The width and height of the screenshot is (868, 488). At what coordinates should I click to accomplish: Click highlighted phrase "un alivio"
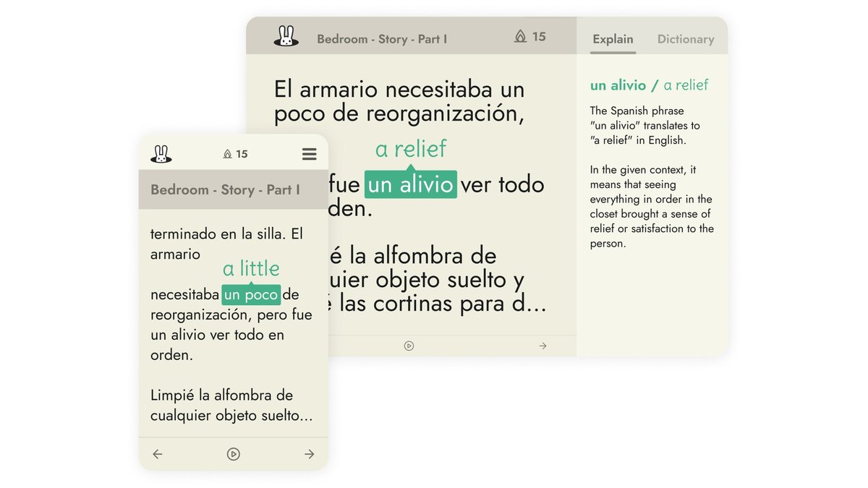click(x=411, y=184)
